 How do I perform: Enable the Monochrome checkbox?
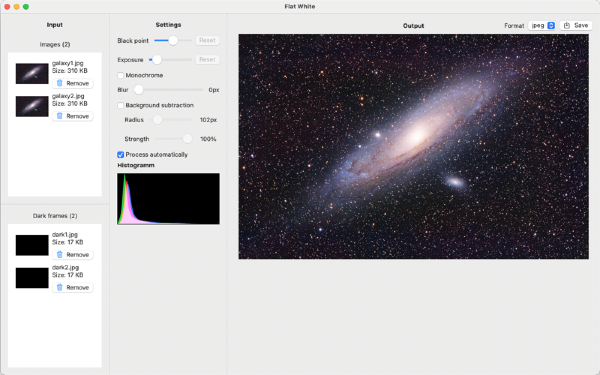pos(121,75)
